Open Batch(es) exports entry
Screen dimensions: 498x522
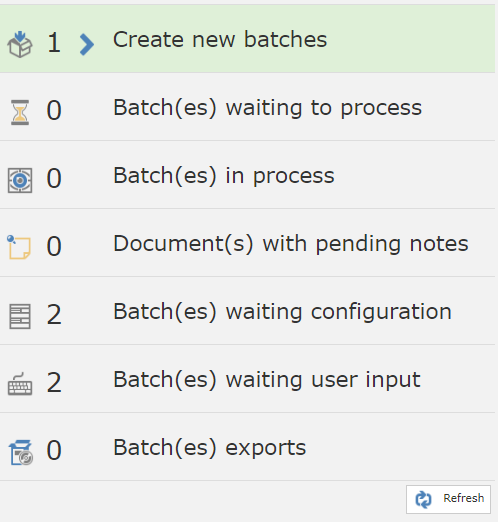click(247, 447)
